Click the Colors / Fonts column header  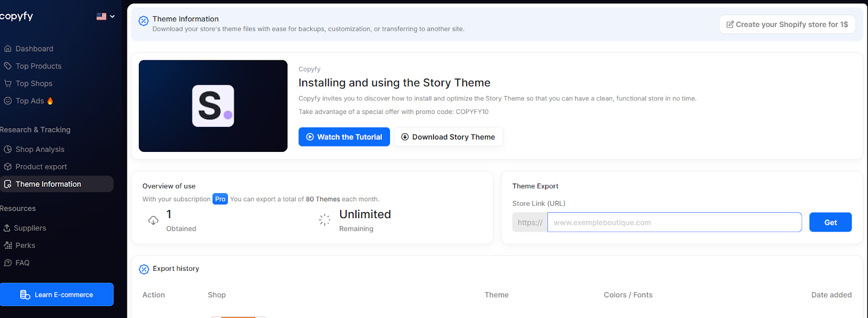628,295
